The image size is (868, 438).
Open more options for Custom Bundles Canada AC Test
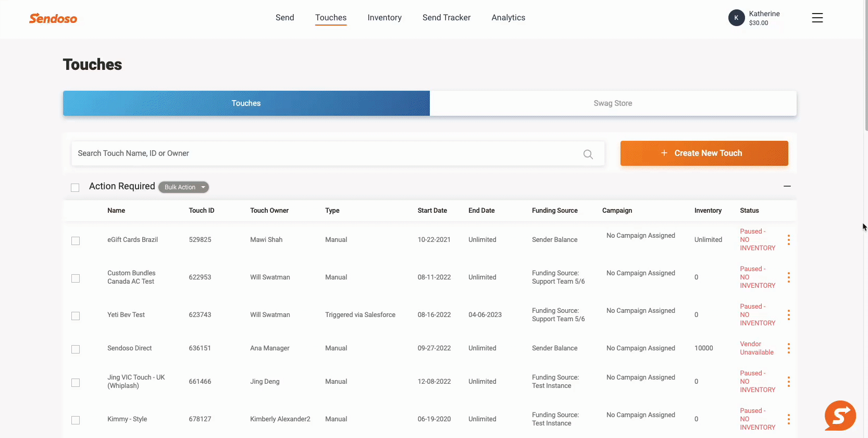[789, 277]
